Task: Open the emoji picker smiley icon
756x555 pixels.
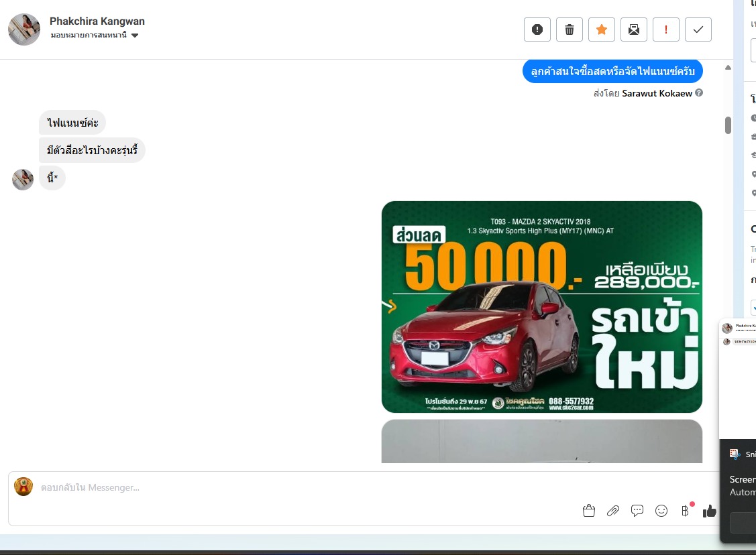Action: coord(661,511)
